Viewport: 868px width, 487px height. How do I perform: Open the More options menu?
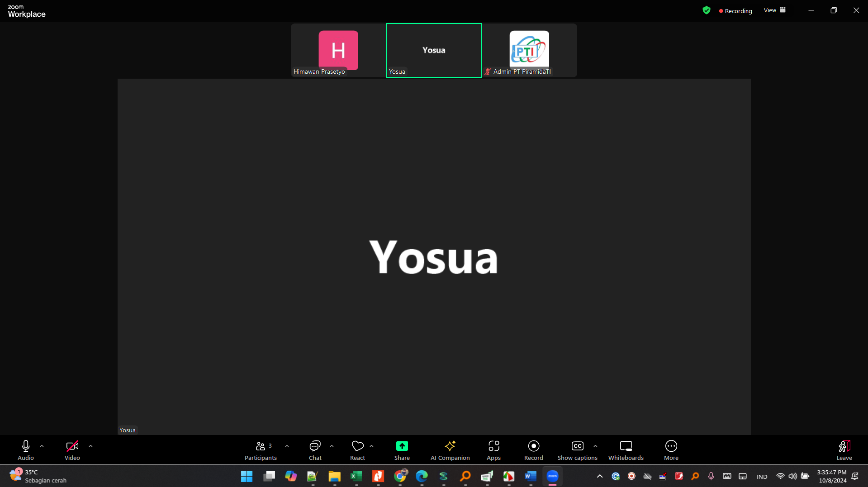pyautogui.click(x=671, y=450)
